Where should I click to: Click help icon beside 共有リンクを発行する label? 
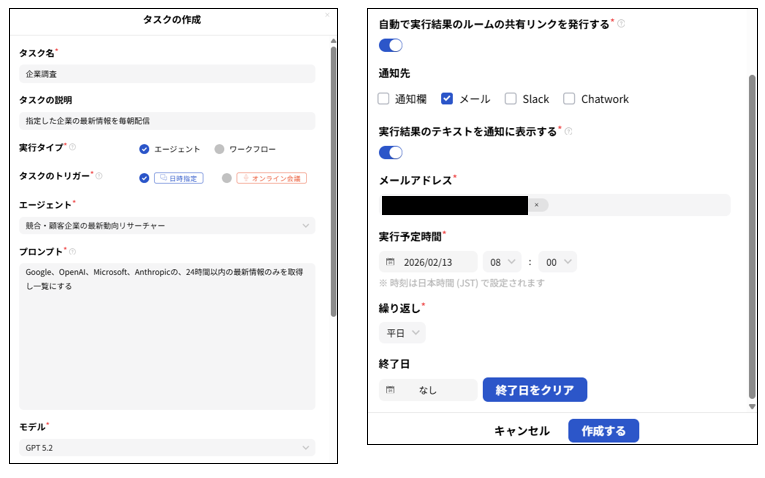[x=621, y=23]
